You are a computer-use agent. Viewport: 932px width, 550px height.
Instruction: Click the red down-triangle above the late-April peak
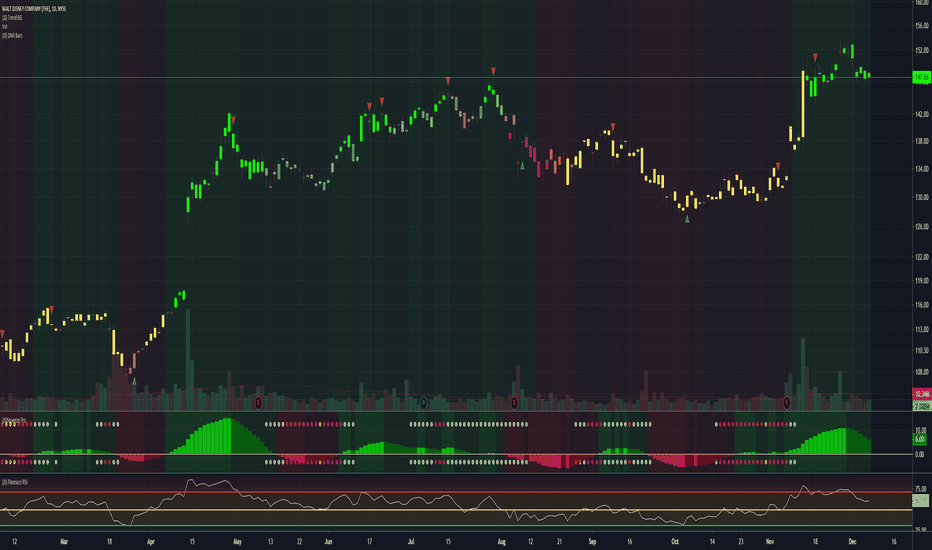[x=233, y=120]
